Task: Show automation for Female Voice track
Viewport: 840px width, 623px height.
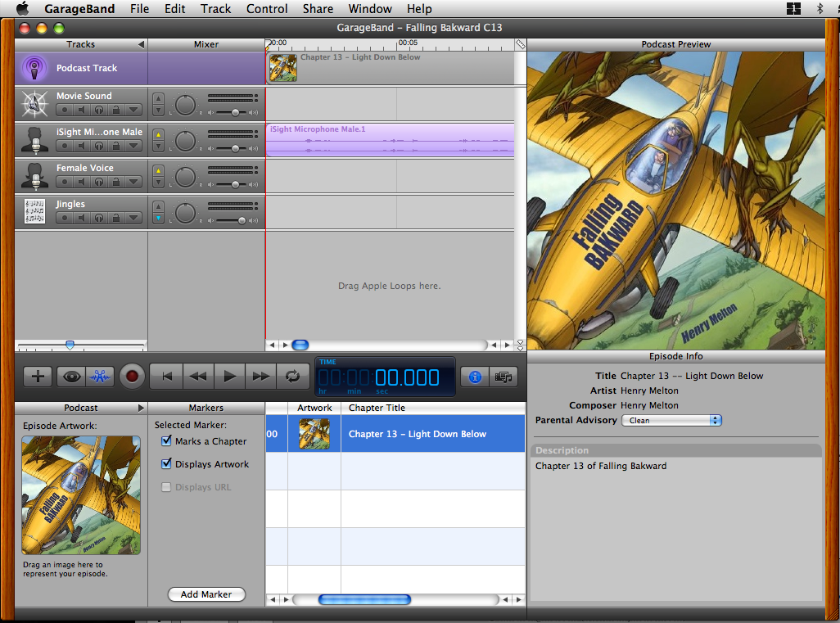Action: tap(133, 182)
